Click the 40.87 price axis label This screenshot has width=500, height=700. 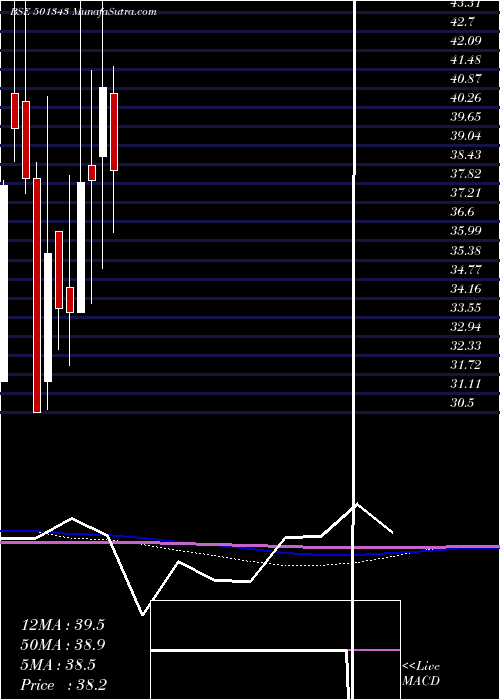pyautogui.click(x=466, y=79)
